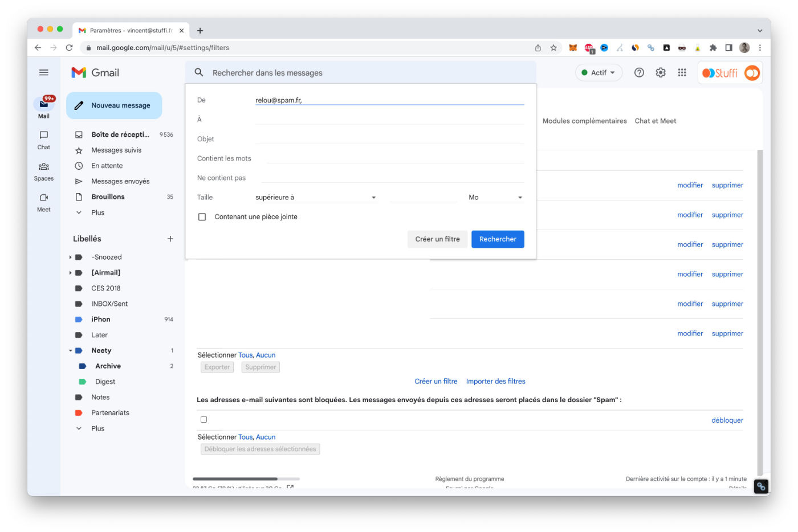Check the Contenant une pièce jointe option
Image resolution: width=798 pixels, height=532 pixels.
click(202, 216)
